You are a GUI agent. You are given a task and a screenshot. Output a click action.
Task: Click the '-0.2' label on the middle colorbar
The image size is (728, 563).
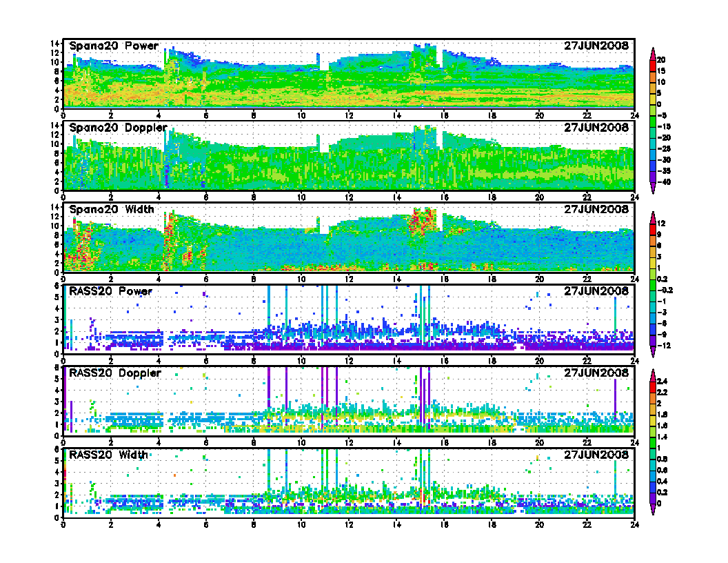point(665,290)
